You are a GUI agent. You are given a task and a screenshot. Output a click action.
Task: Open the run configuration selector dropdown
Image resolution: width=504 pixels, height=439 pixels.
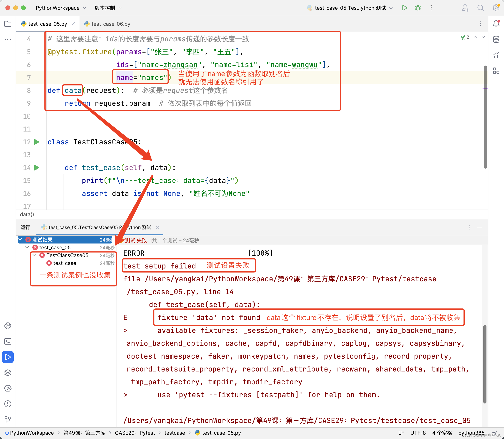pos(350,8)
